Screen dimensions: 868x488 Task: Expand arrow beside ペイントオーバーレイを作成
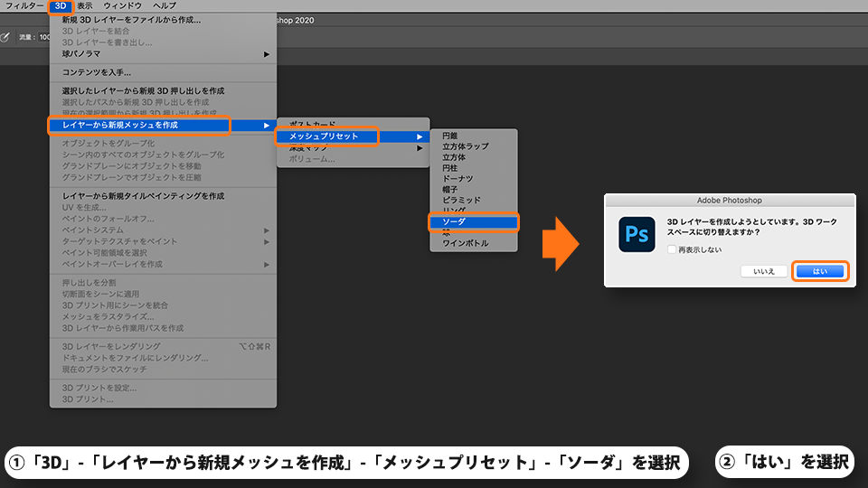point(266,265)
